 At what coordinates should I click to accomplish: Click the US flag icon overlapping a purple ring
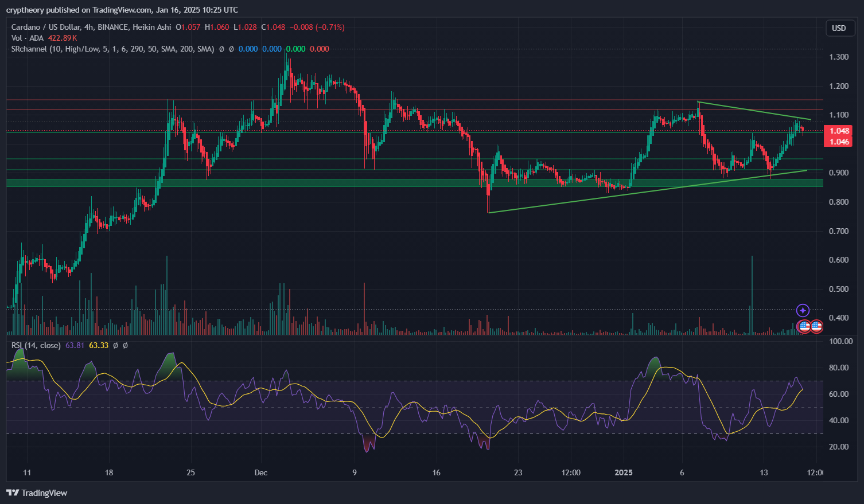tap(804, 327)
